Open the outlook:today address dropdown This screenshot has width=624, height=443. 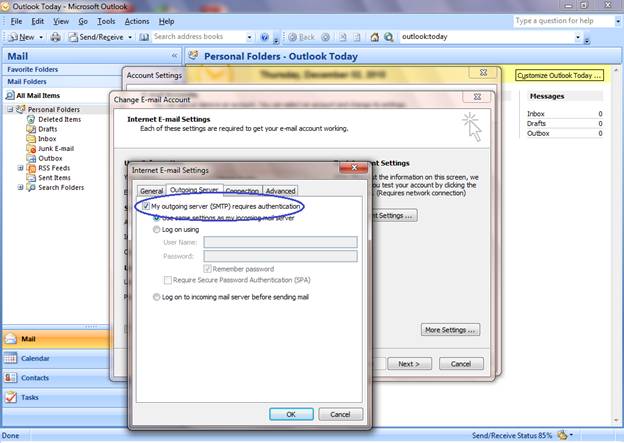pos(578,37)
